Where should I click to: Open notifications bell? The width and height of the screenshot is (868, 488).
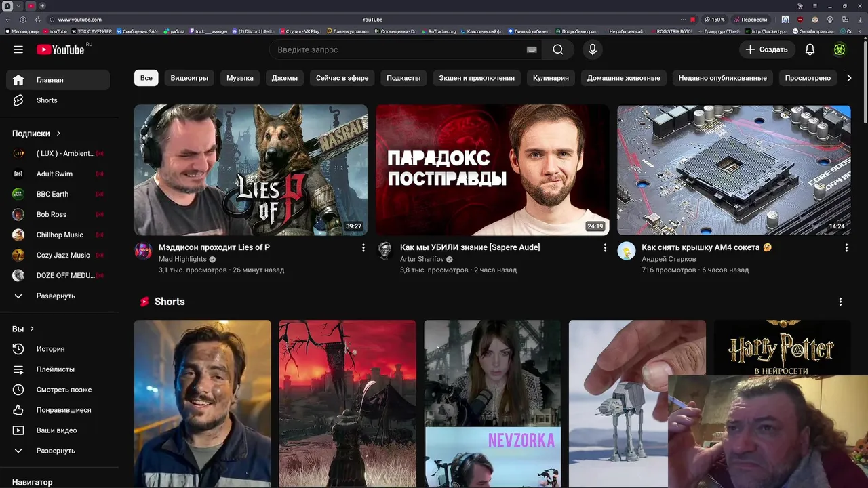click(810, 49)
